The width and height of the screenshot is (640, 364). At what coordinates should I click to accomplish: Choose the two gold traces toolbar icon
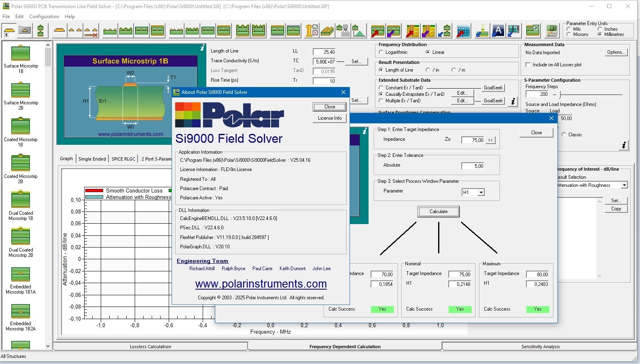(x=75, y=31)
